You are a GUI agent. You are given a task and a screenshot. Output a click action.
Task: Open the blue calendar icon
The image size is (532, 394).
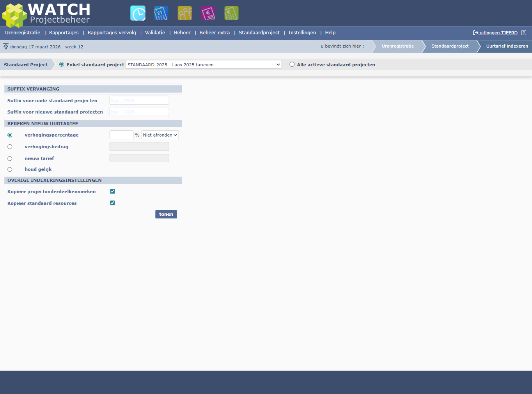161,13
